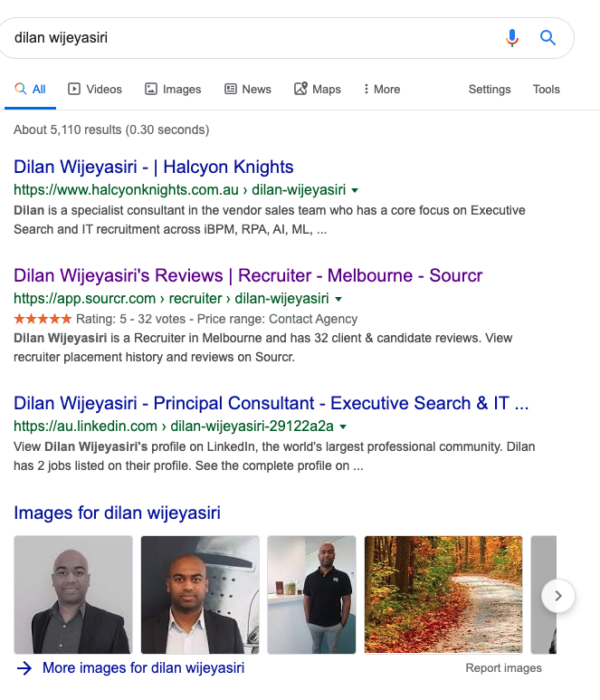The width and height of the screenshot is (600, 700).
Task: Click the Maps pin icon
Action: point(300,89)
